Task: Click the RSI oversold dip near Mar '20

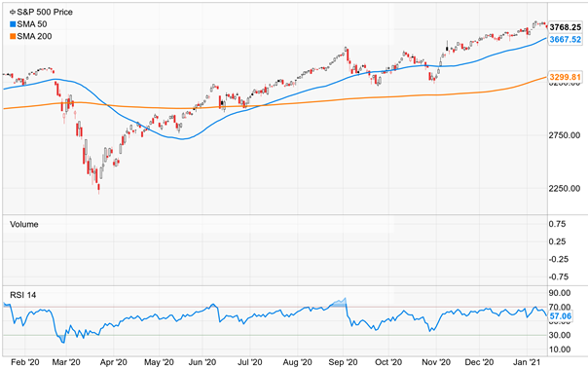Action: tap(61, 339)
